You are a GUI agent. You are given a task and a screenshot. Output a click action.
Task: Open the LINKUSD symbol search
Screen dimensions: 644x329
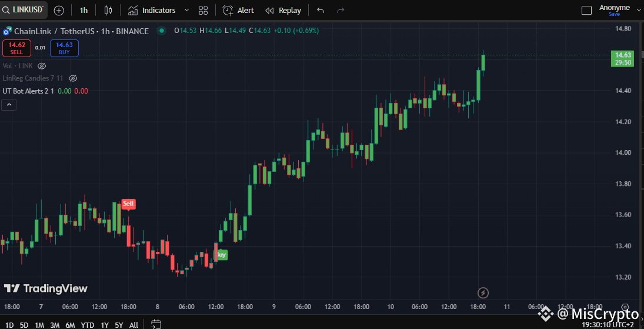[x=24, y=10]
